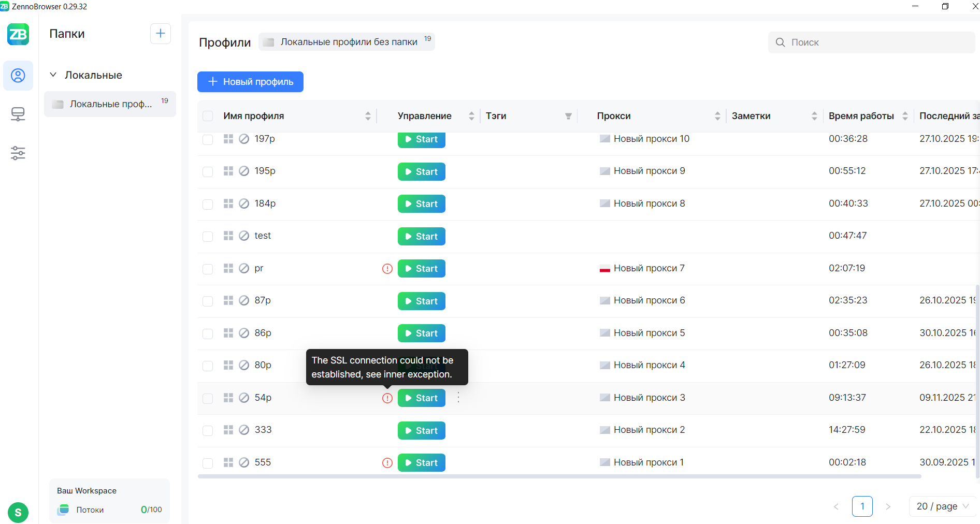
Task: Click the error warning icon for profile pr
Action: 387,269
